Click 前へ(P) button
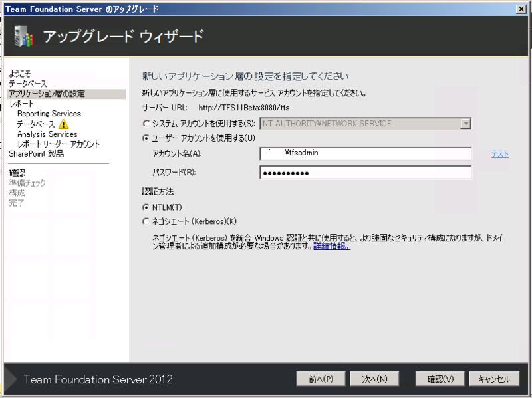532x398 pixels. point(321,379)
